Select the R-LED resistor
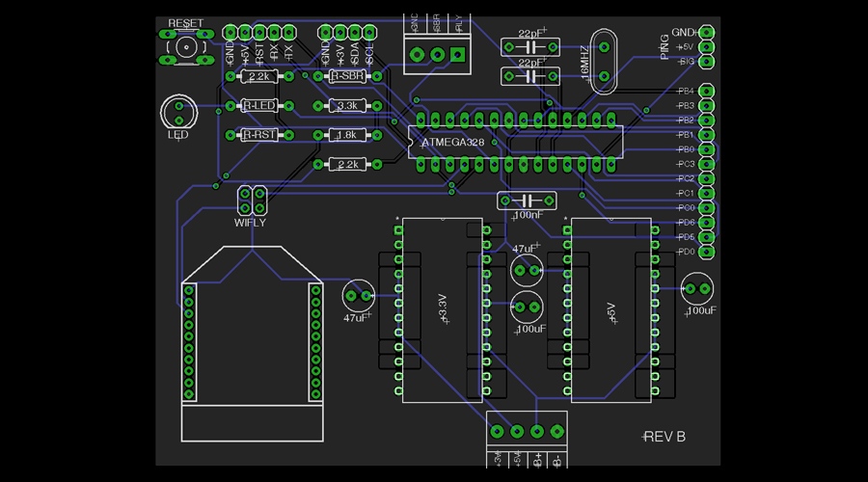868x482 pixels. pyautogui.click(x=258, y=105)
